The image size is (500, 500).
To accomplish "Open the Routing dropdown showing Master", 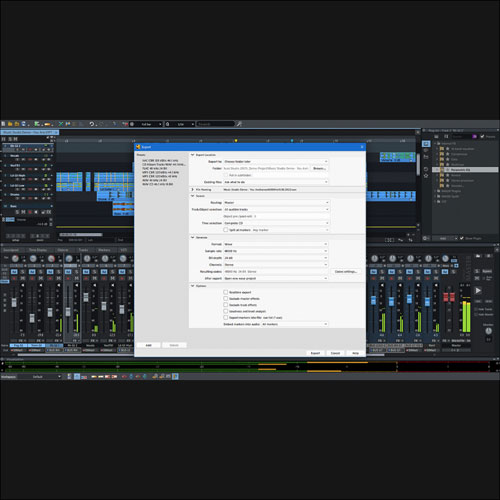I will point(276,202).
